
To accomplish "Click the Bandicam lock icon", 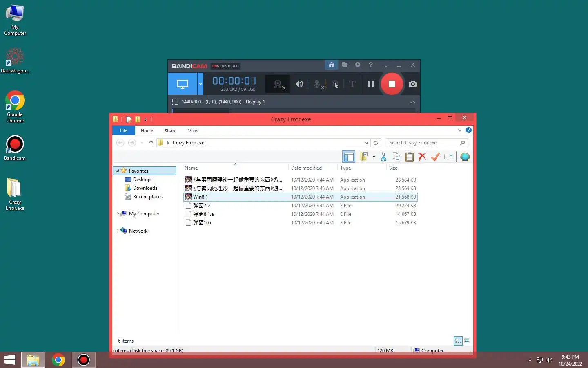I will [x=331, y=65].
